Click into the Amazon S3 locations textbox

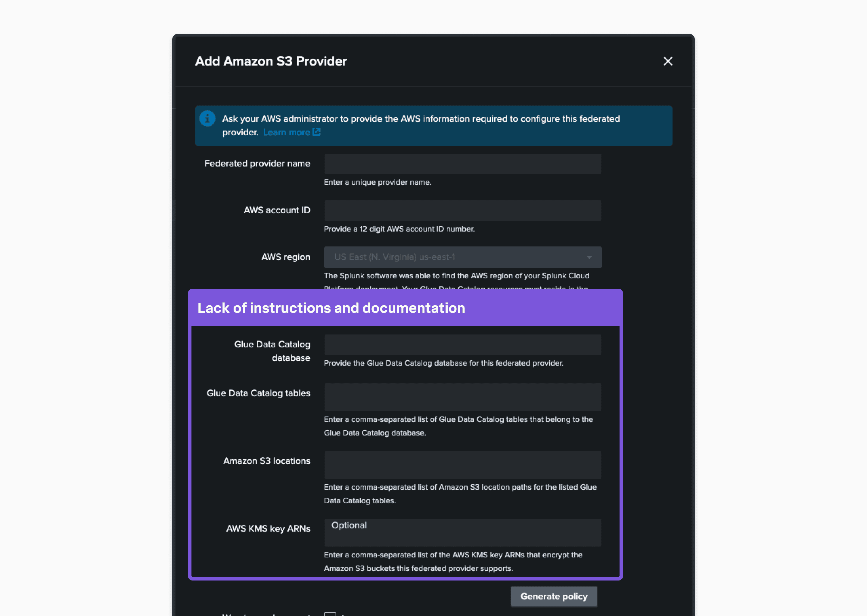tap(462, 465)
